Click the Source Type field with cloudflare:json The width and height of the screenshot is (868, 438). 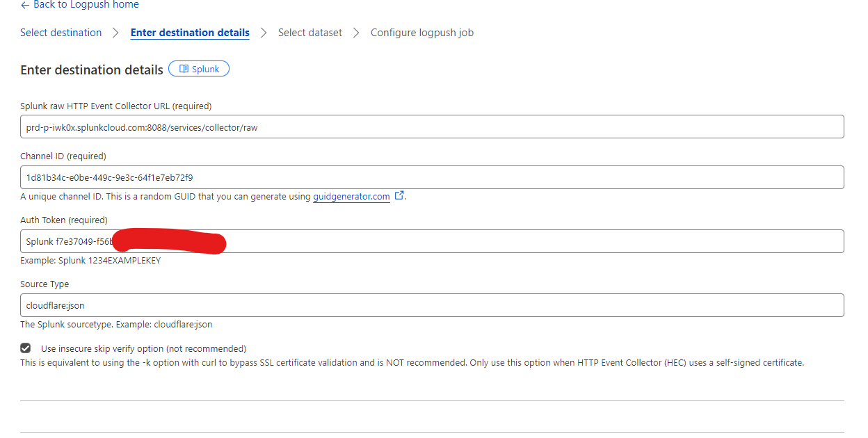click(x=431, y=305)
